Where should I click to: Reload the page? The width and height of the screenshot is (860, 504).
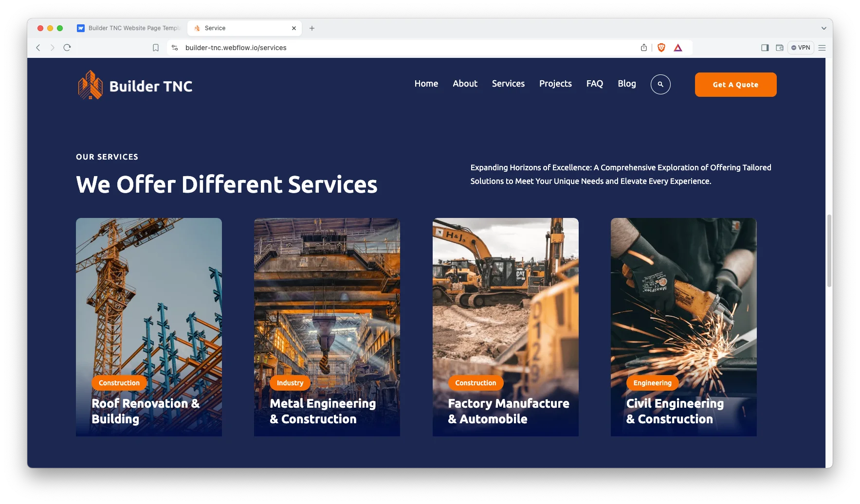[67, 48]
